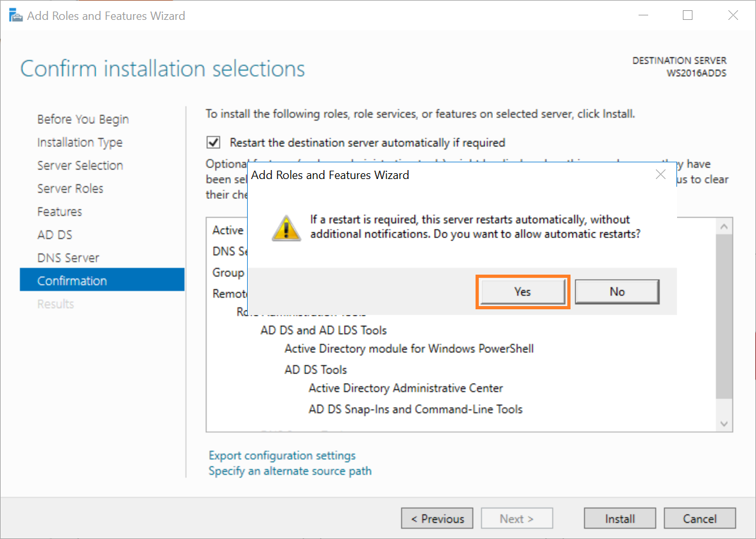Image resolution: width=756 pixels, height=539 pixels.
Task: Click the scroll down arrow of the list
Action: [x=724, y=424]
